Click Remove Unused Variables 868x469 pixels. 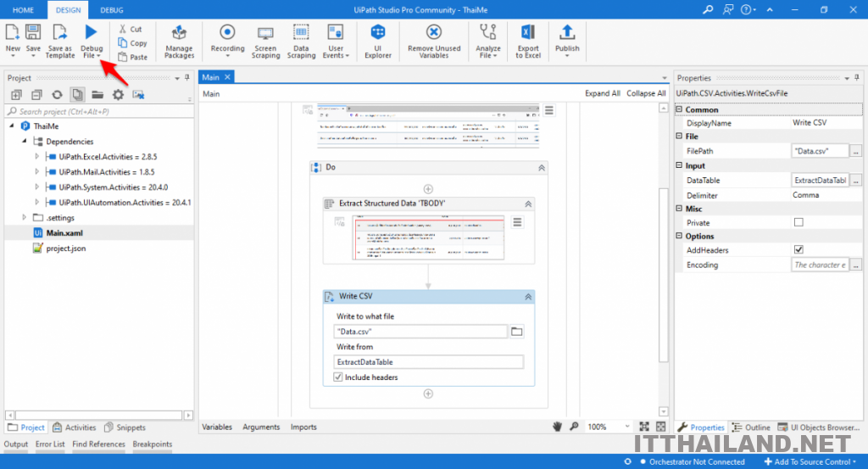tap(434, 41)
